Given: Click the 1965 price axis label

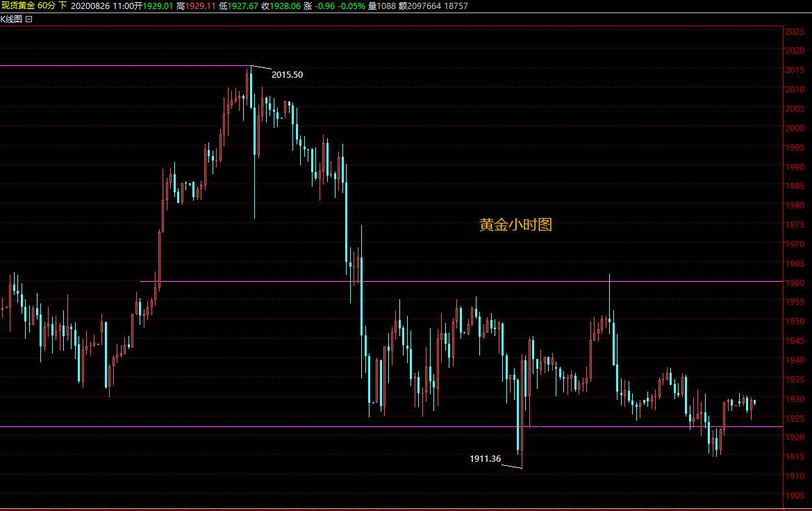Looking at the screenshot, I should point(795,264).
